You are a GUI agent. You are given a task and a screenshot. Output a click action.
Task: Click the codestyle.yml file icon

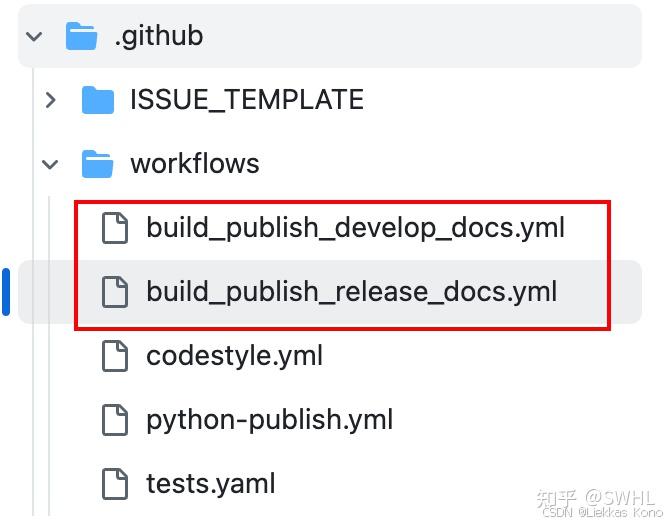tap(116, 356)
